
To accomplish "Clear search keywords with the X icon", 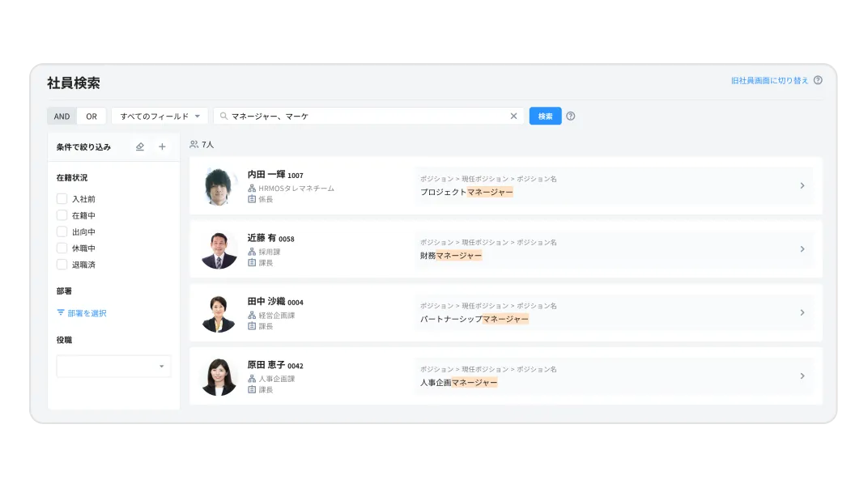I will [x=513, y=116].
